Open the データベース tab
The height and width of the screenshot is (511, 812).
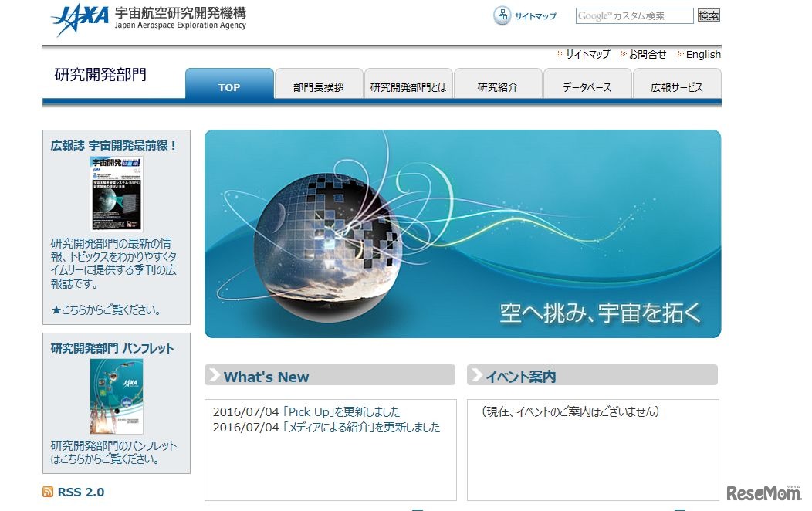point(587,83)
